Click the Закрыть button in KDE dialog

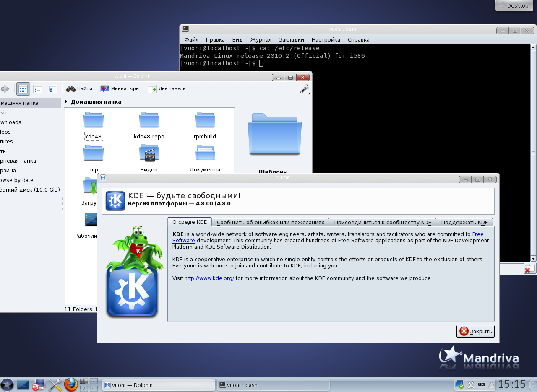(475, 331)
